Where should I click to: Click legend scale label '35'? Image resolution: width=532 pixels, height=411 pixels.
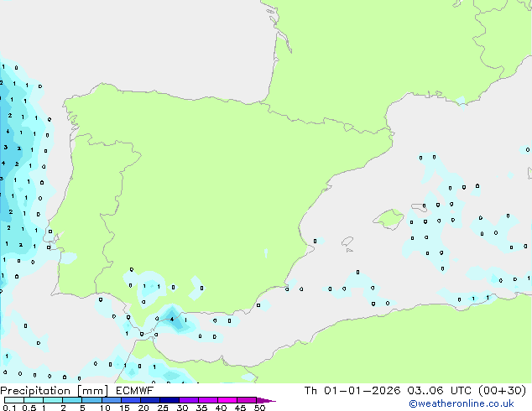point(201,408)
